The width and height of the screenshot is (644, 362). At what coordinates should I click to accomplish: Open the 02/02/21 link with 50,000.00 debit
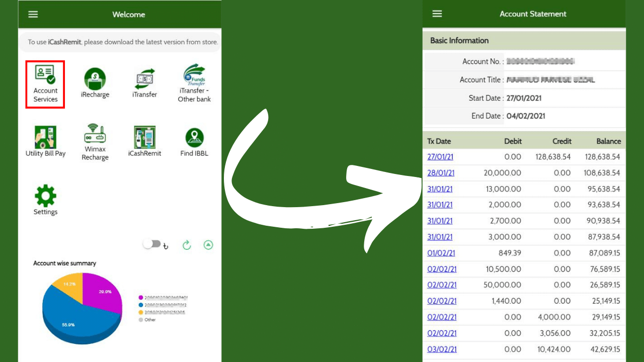442,285
